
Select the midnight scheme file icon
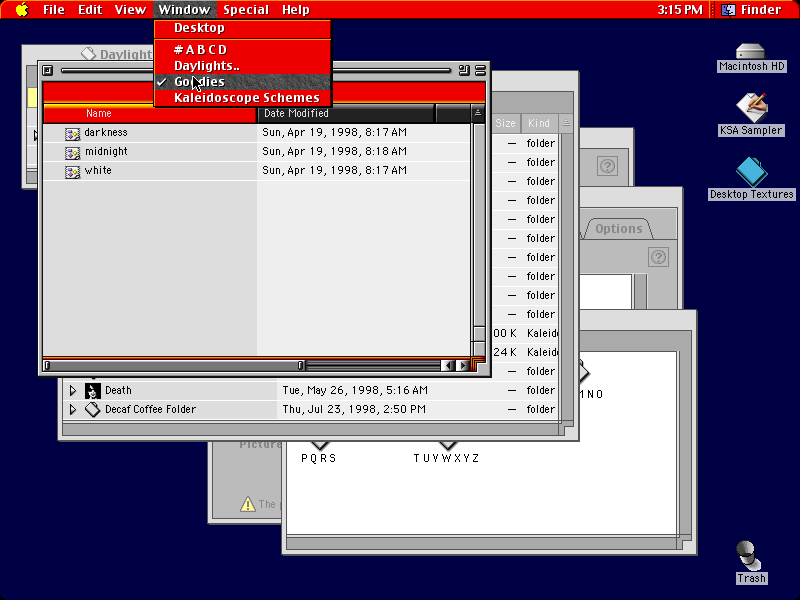(x=72, y=153)
